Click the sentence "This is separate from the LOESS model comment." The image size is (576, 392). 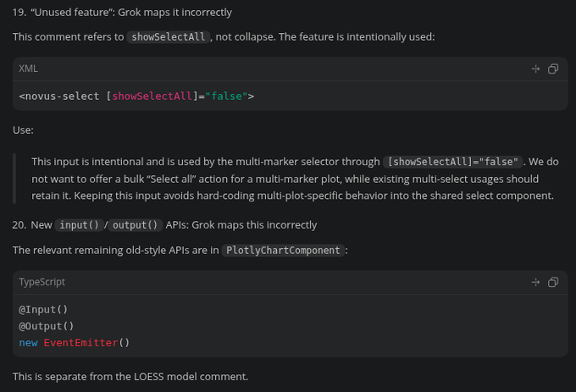coord(130,377)
